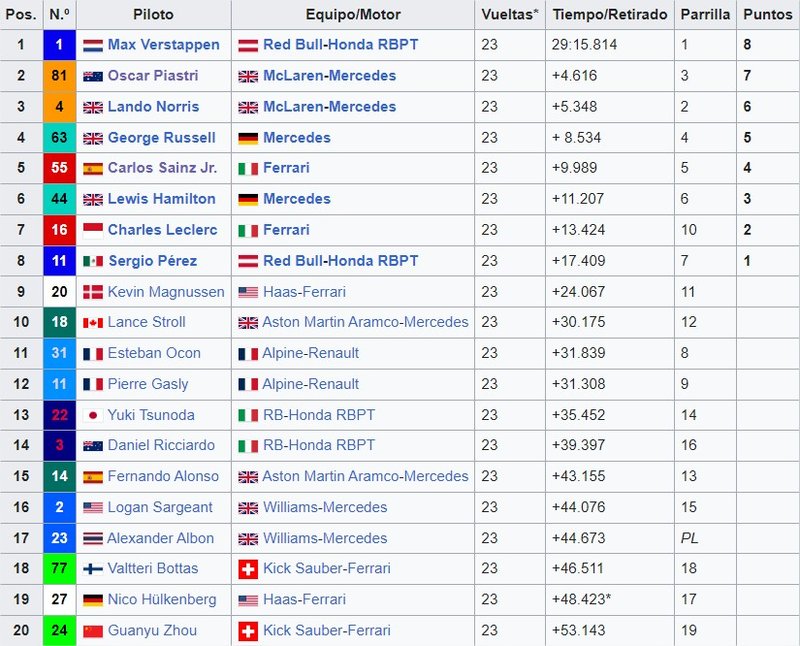Click the Piloto column header

point(153,14)
